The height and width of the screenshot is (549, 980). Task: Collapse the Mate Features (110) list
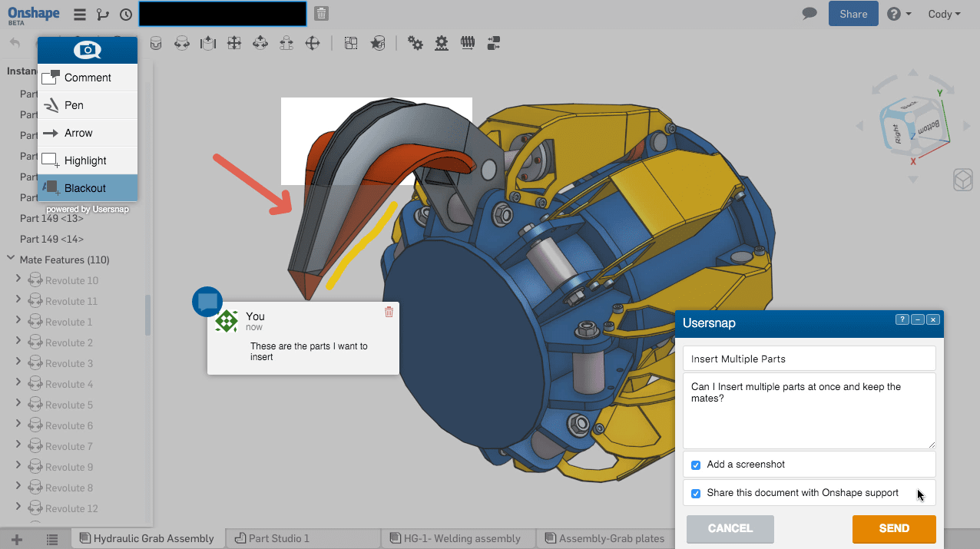(x=11, y=260)
